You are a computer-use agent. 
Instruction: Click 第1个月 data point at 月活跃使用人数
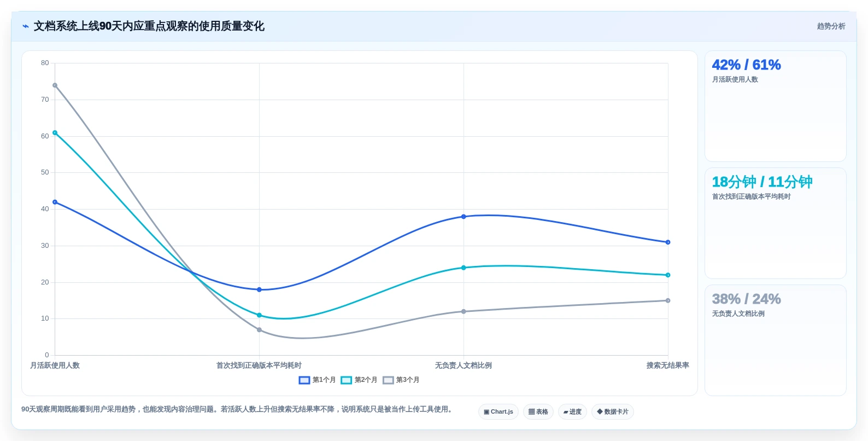[55, 202]
